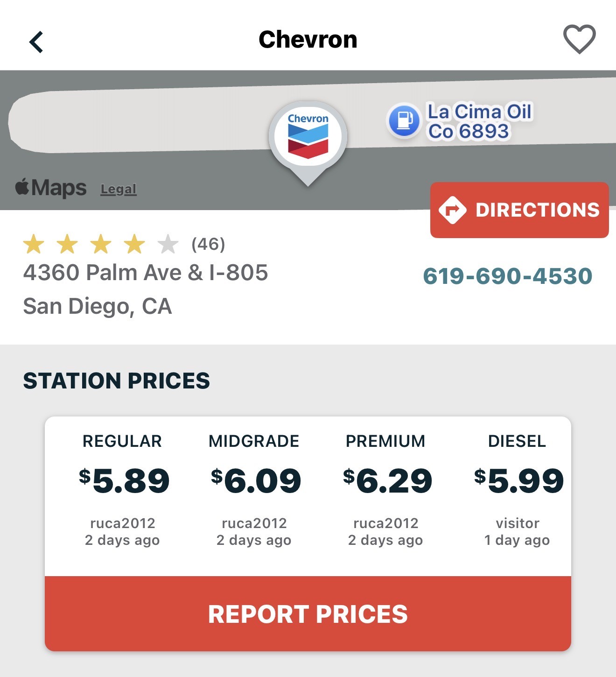The height and width of the screenshot is (677, 616).
Task: Tap the turn arrow icon in Directions
Action: click(452, 210)
